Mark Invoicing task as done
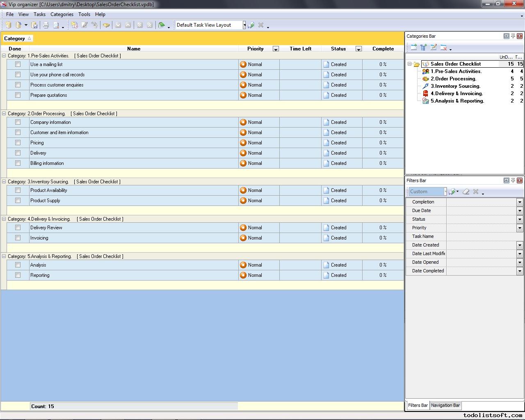525x420 pixels. (18, 238)
